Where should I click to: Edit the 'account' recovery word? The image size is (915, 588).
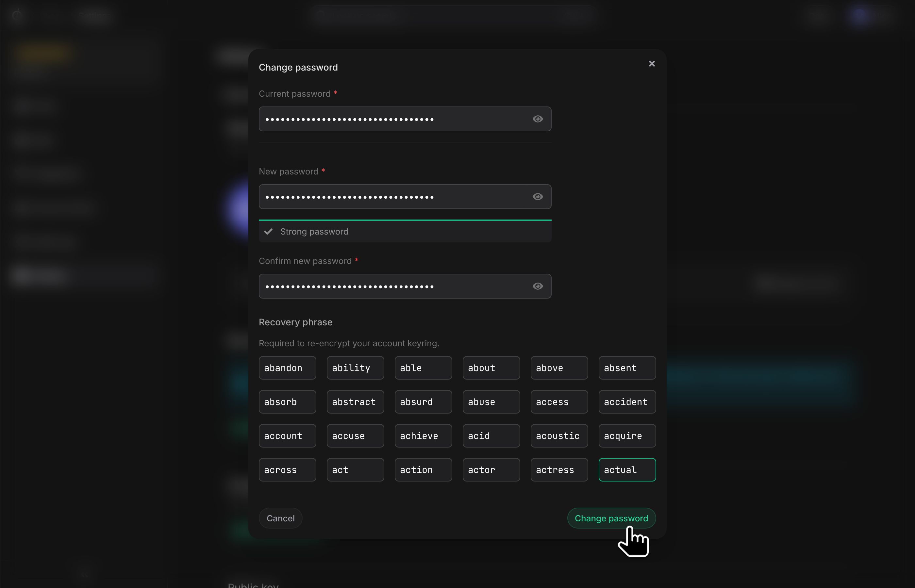[287, 436]
